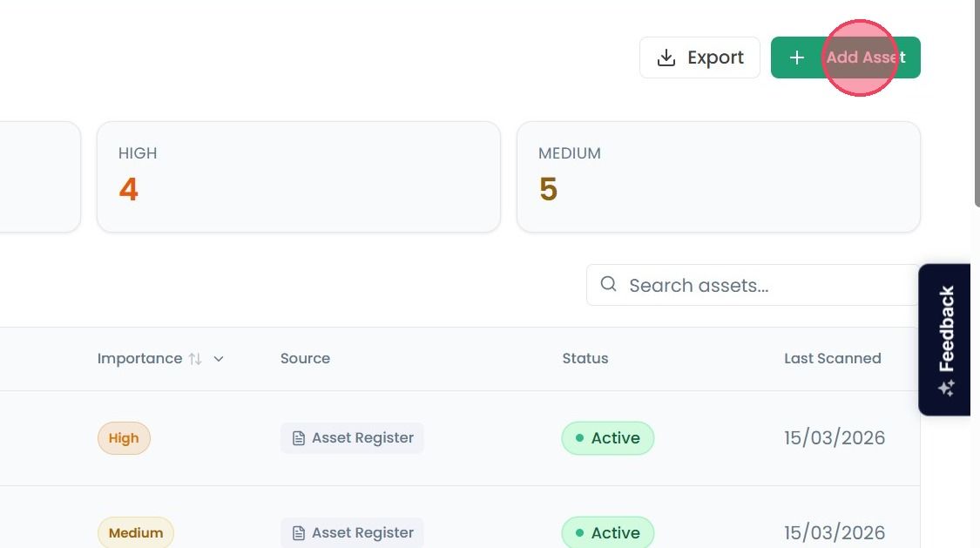This screenshot has width=980, height=548.
Task: Click the Importance sort arrows icon
Action: coord(195,359)
